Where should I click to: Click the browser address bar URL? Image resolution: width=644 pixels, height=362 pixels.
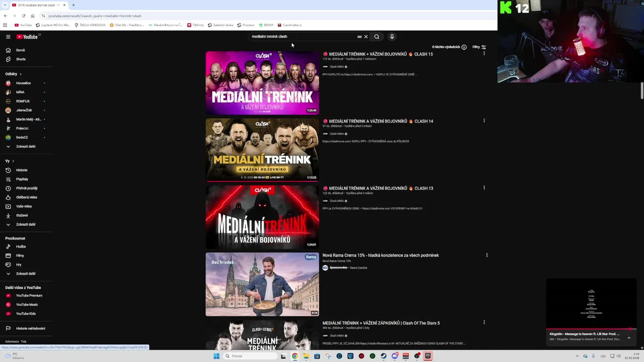point(95,16)
